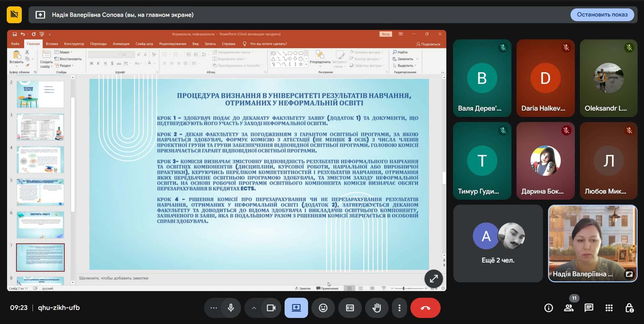Open meeting details info icon
This screenshot has width=644, height=324.
pyautogui.click(x=548, y=308)
